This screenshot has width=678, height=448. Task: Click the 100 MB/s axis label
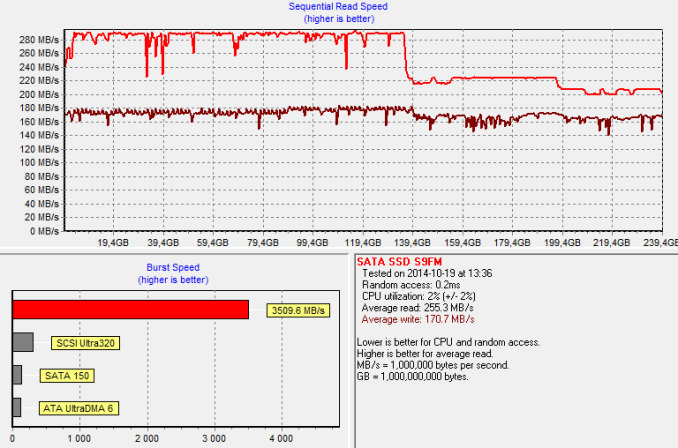39,163
